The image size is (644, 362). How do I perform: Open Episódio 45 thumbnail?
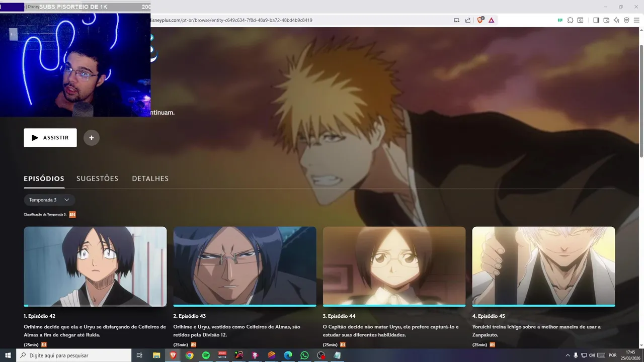[x=543, y=265]
